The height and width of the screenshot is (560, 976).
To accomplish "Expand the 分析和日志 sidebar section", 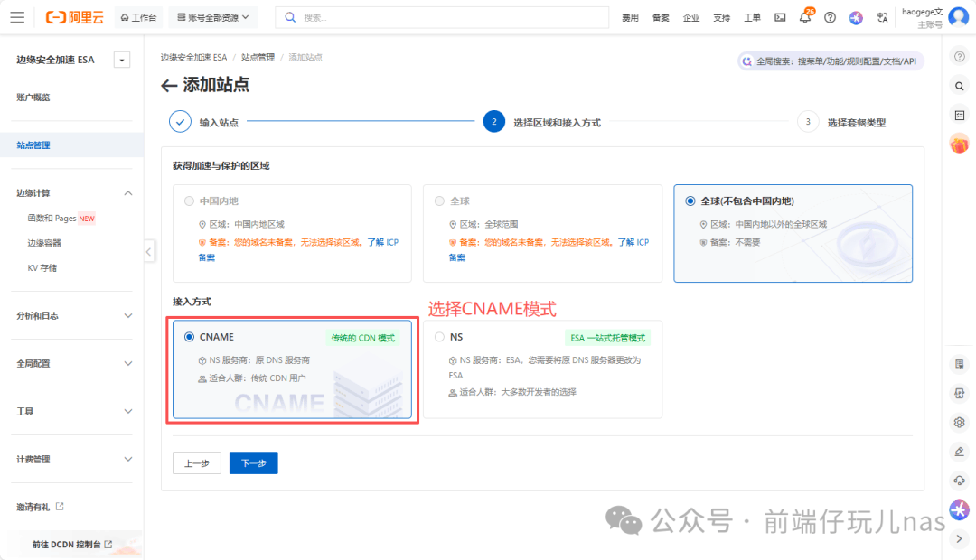I will pyautogui.click(x=127, y=315).
